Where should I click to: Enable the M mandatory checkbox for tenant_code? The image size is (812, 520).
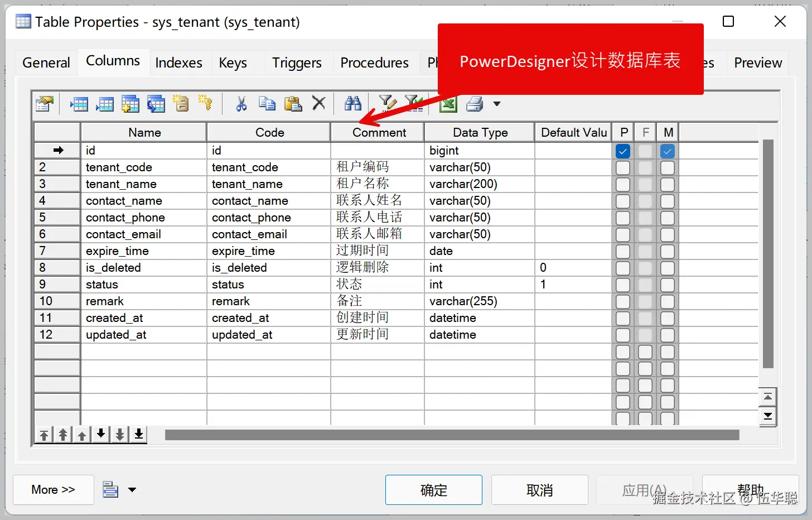click(668, 167)
